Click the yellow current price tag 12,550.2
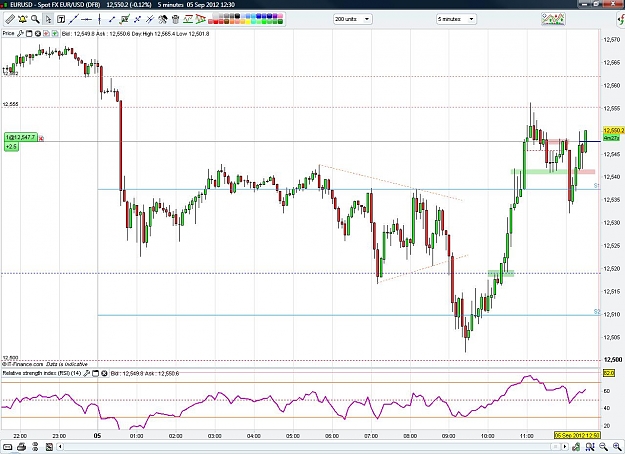The width and height of the screenshot is (625, 454). [613, 131]
